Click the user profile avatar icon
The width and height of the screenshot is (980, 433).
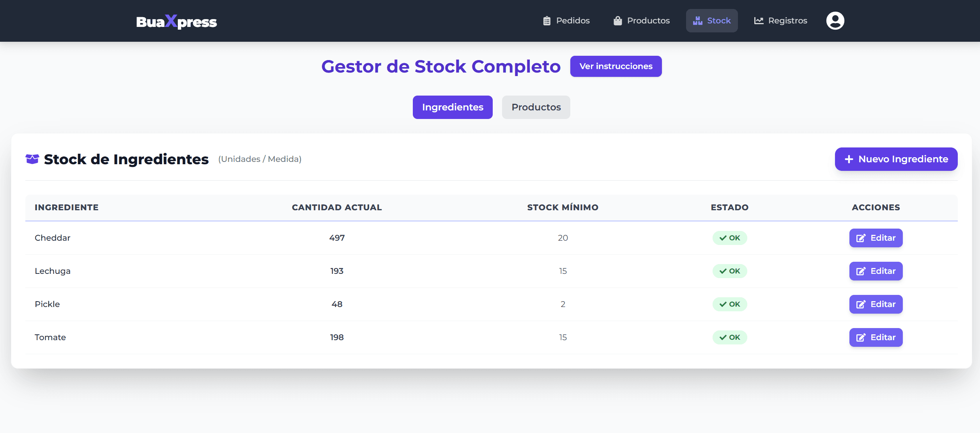point(835,20)
